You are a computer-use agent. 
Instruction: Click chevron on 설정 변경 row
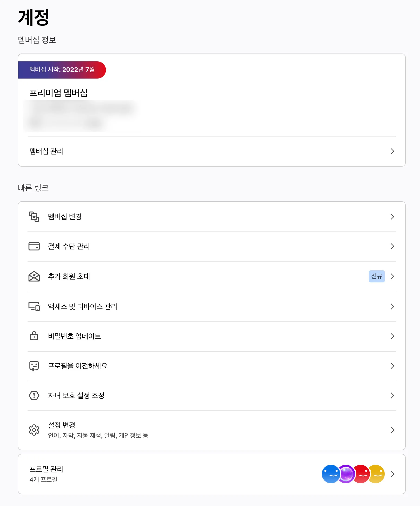(392, 430)
